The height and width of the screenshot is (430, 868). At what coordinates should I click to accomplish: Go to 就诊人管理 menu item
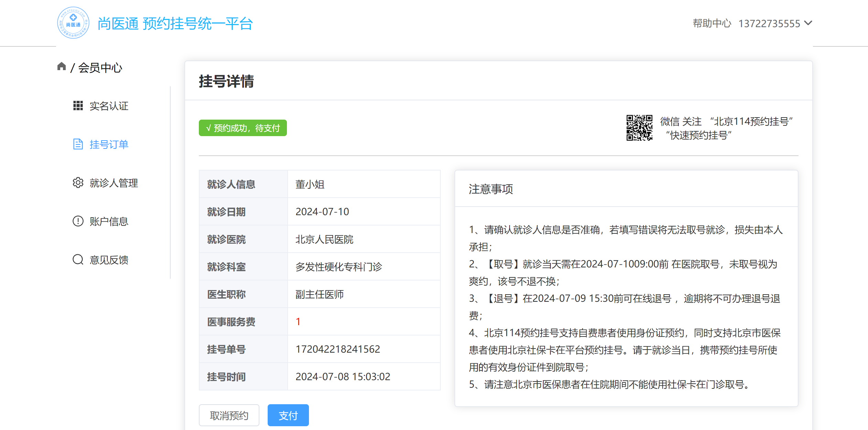click(114, 183)
